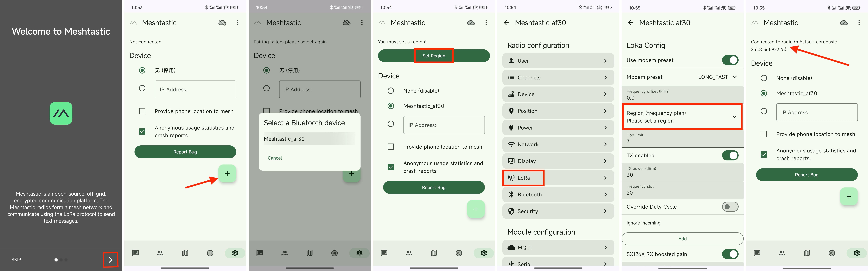The image size is (868, 271).
Task: Open LoRa in Radio configuration
Action: [x=558, y=178]
